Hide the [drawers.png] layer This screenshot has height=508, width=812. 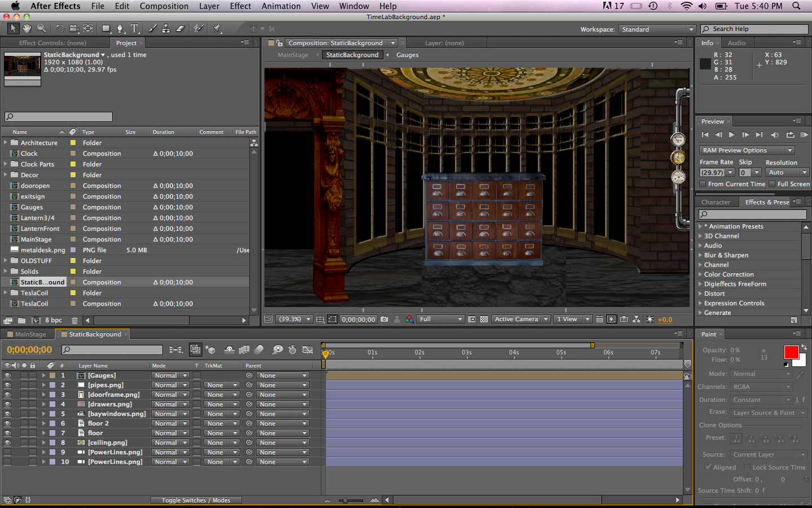tap(7, 404)
